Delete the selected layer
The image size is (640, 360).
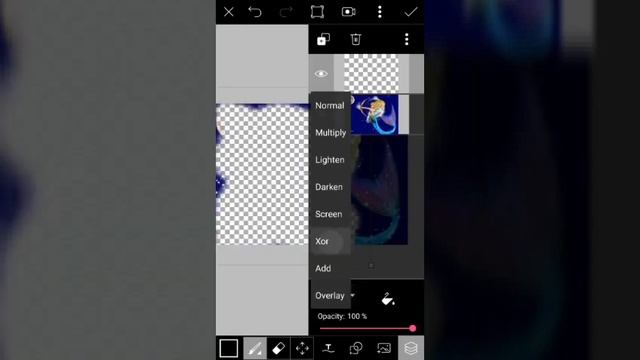click(x=356, y=39)
